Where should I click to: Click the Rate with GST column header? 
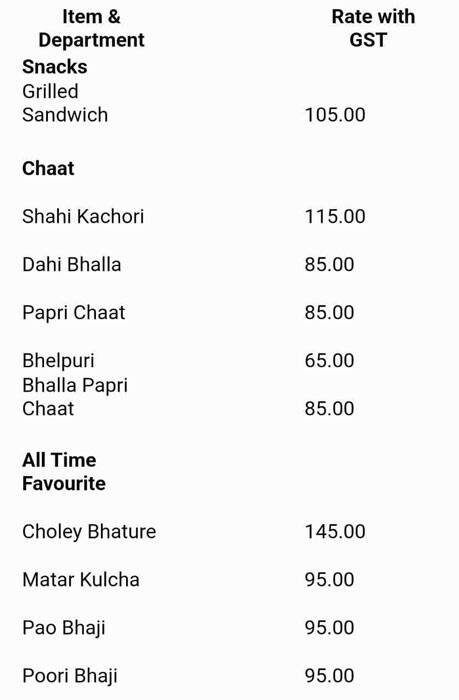tap(373, 28)
